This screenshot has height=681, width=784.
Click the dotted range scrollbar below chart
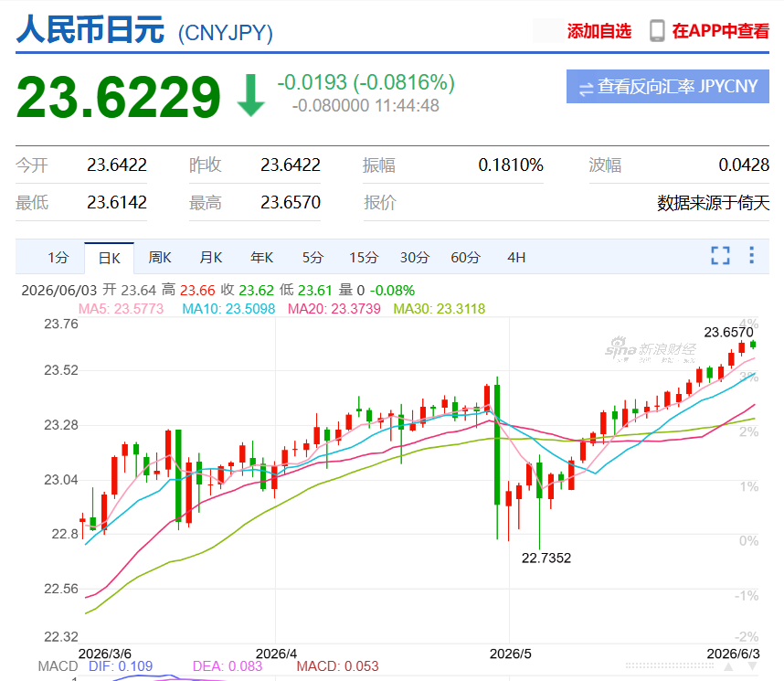(670, 666)
